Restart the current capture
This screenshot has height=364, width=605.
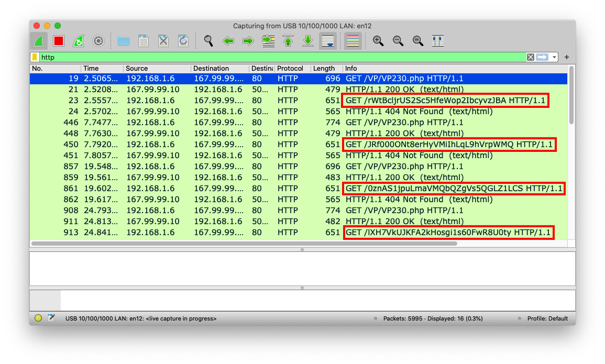[78, 41]
